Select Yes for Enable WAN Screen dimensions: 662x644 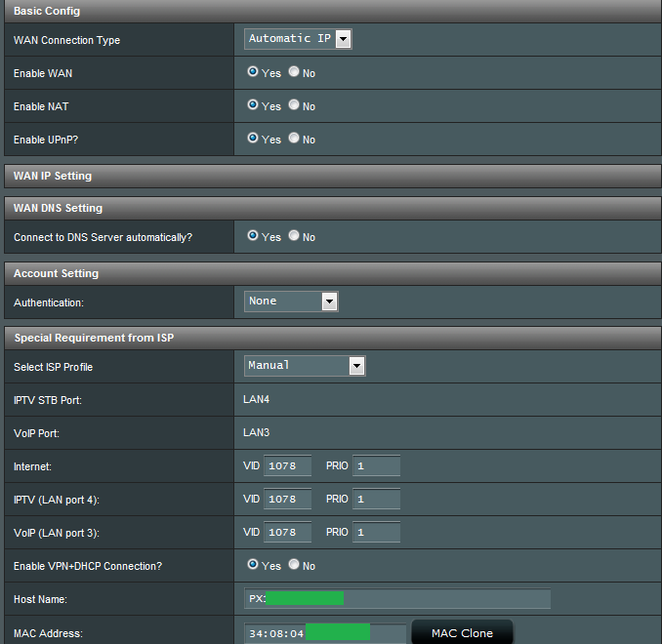[x=253, y=72]
